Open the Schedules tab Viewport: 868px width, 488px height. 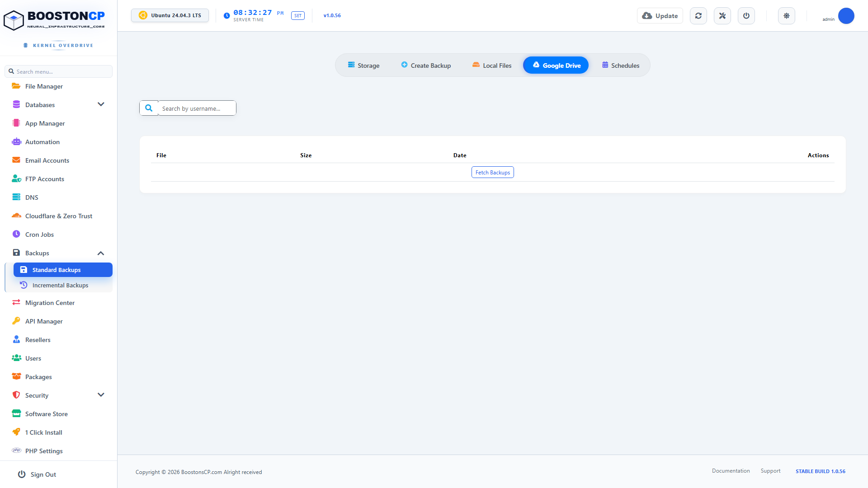coord(620,65)
